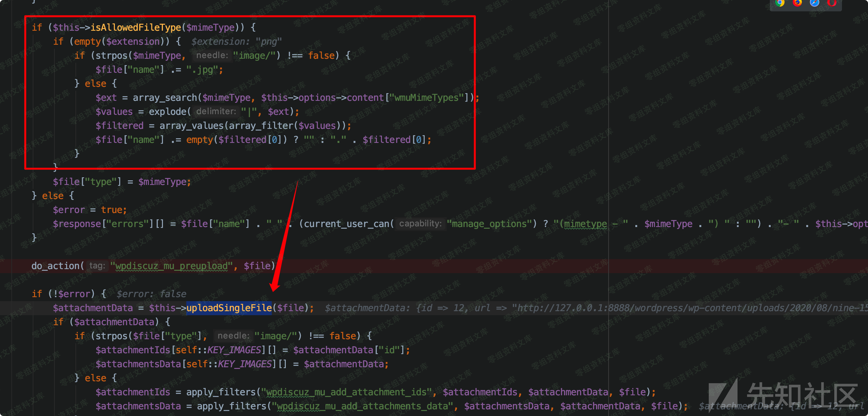This screenshot has width=868, height=416.
Task: Click the $extension: "png" debug value hint
Action: [x=236, y=41]
